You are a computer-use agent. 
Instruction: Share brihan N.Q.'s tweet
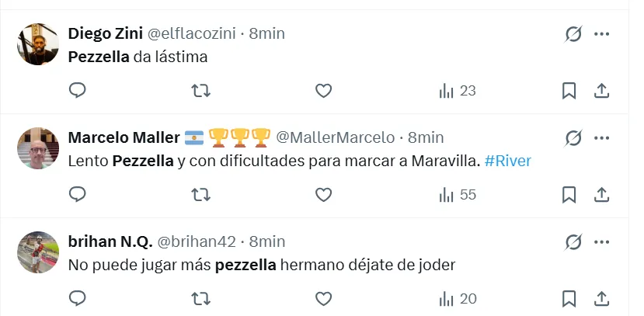point(600,298)
